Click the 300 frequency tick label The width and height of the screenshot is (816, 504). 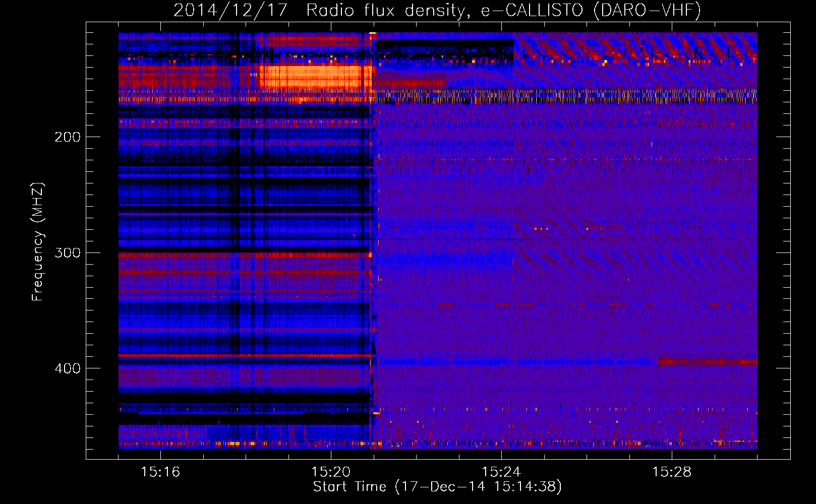(68, 252)
